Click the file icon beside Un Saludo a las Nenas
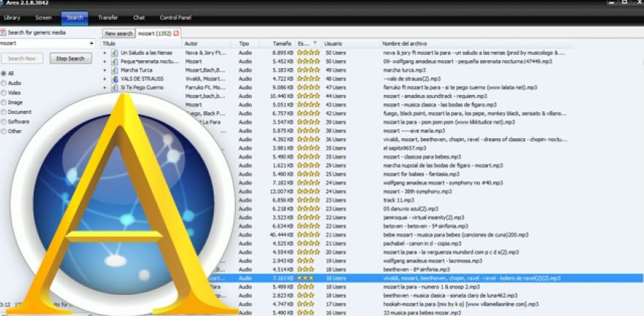Image resolution: width=644 pixels, height=316 pixels. coord(115,53)
